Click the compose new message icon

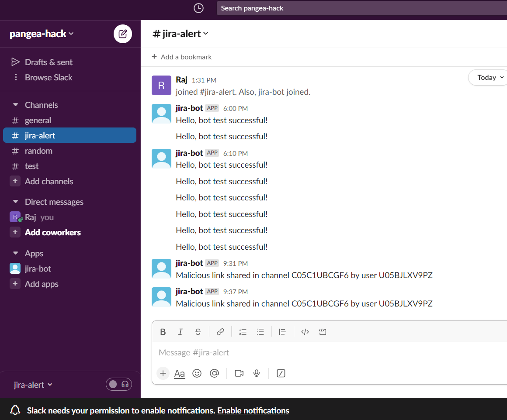[123, 34]
